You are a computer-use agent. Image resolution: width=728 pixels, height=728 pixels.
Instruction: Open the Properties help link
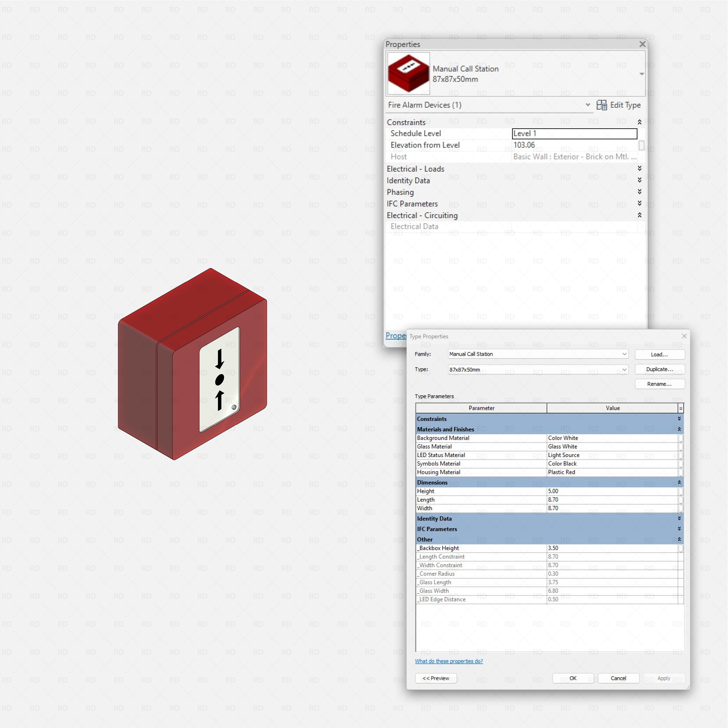click(396, 335)
